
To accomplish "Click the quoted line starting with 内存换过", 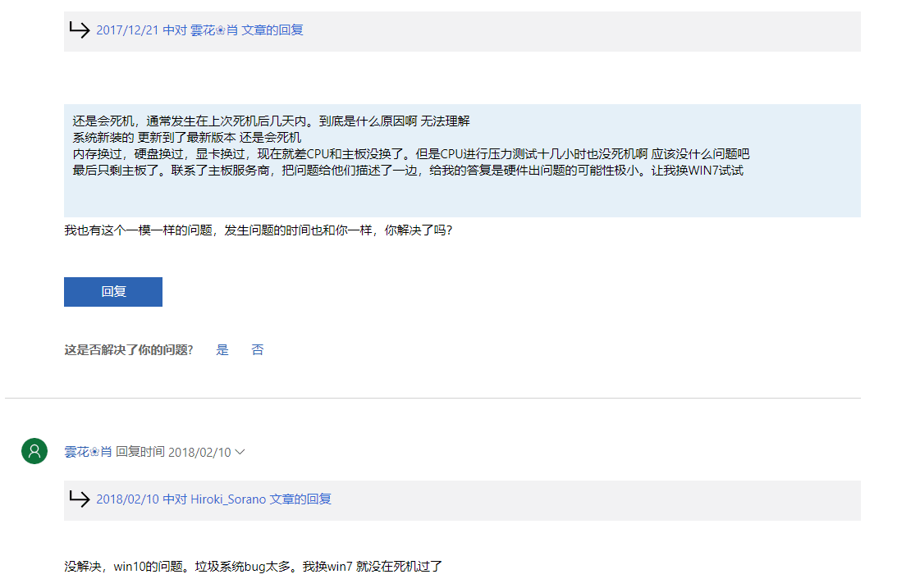I will [410, 154].
